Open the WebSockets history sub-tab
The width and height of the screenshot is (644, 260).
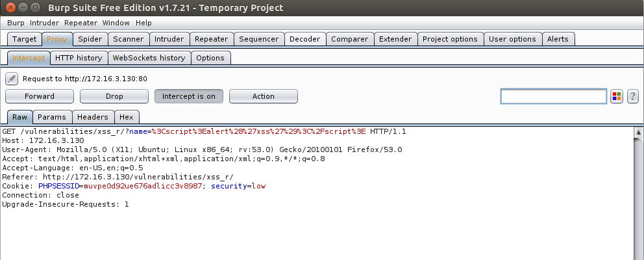[149, 58]
